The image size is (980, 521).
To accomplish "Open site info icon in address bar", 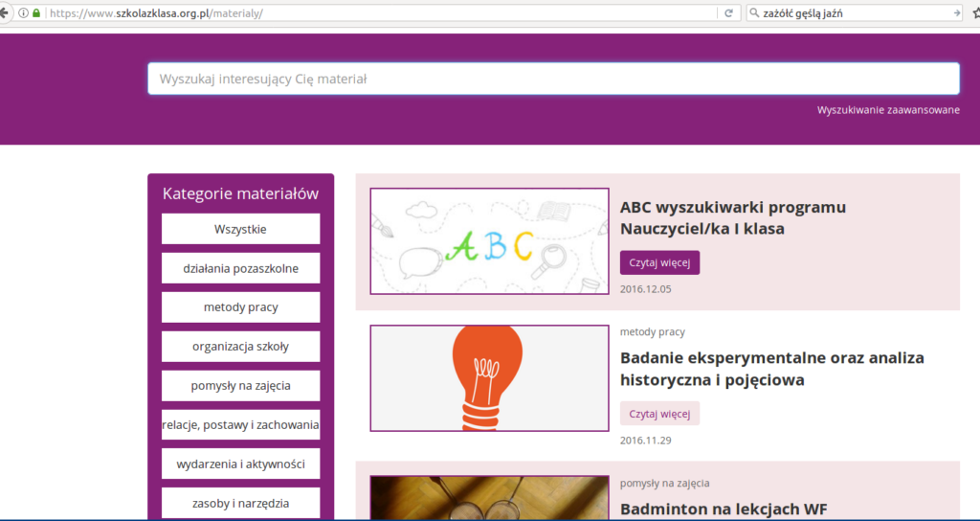I will [24, 12].
